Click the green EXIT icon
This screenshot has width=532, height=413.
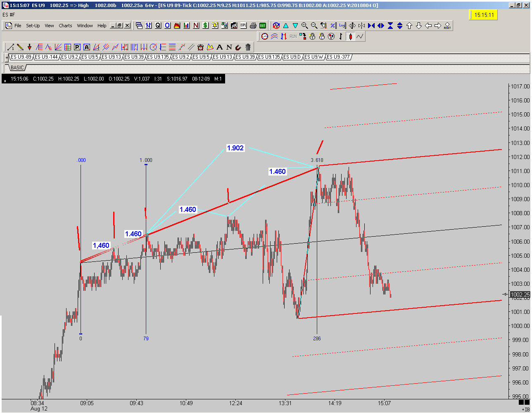262,26
